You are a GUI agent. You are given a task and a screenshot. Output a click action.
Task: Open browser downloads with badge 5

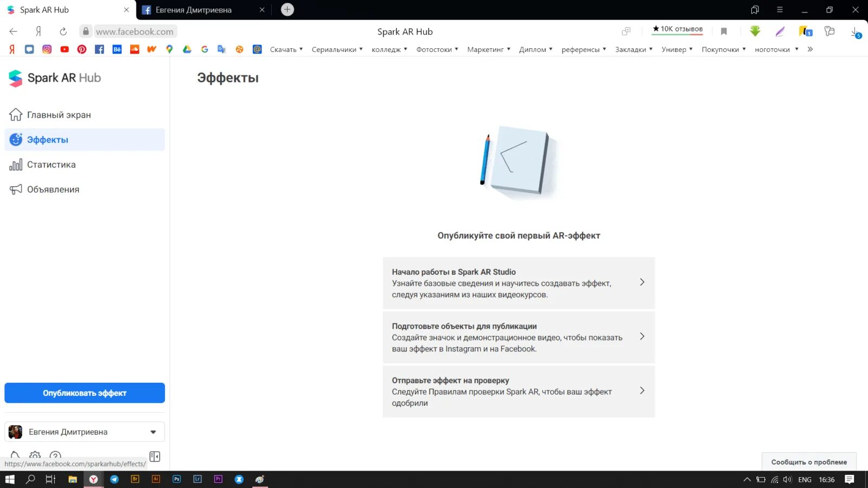(x=856, y=33)
